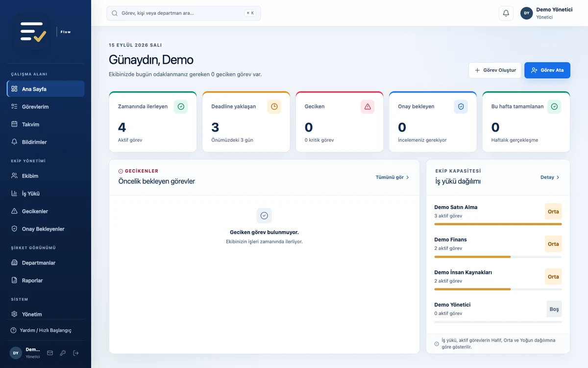Screen dimensions: 588x368
Task: Open Görevlerim in the sidebar
Action: click(46, 106)
